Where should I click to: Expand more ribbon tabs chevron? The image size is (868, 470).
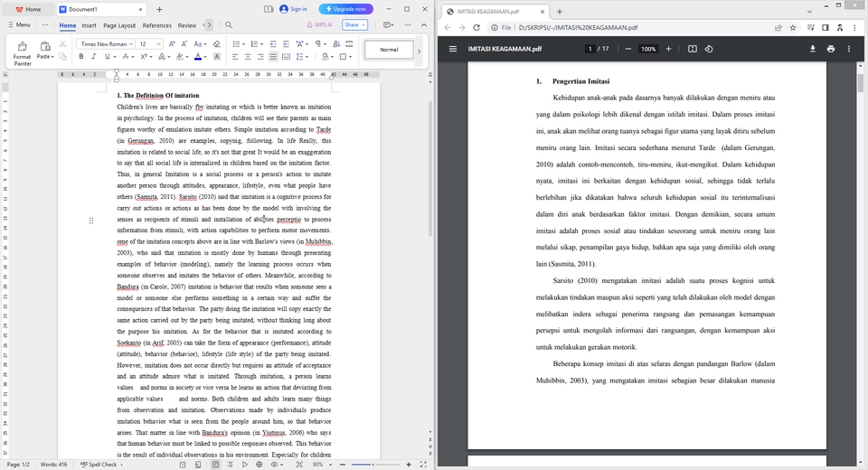pos(207,25)
